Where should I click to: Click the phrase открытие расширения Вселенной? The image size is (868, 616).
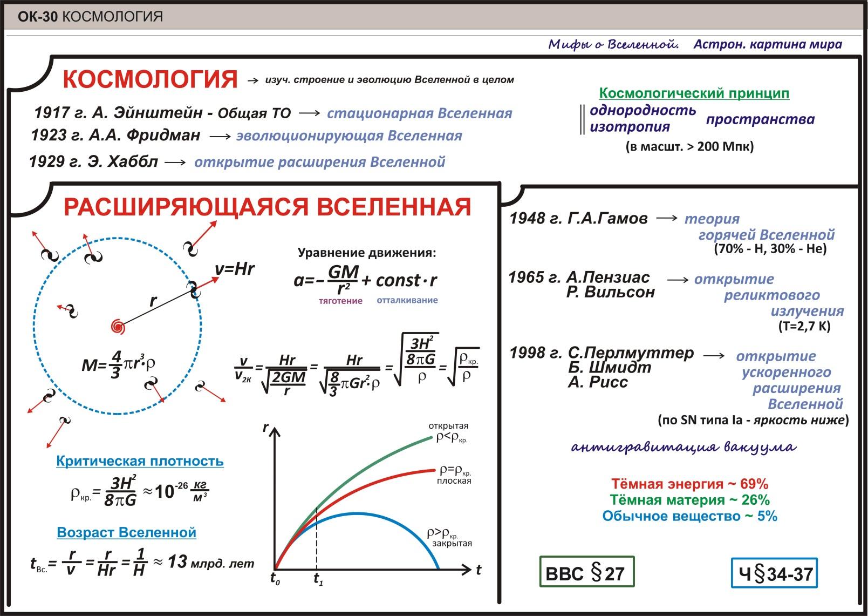(x=319, y=162)
